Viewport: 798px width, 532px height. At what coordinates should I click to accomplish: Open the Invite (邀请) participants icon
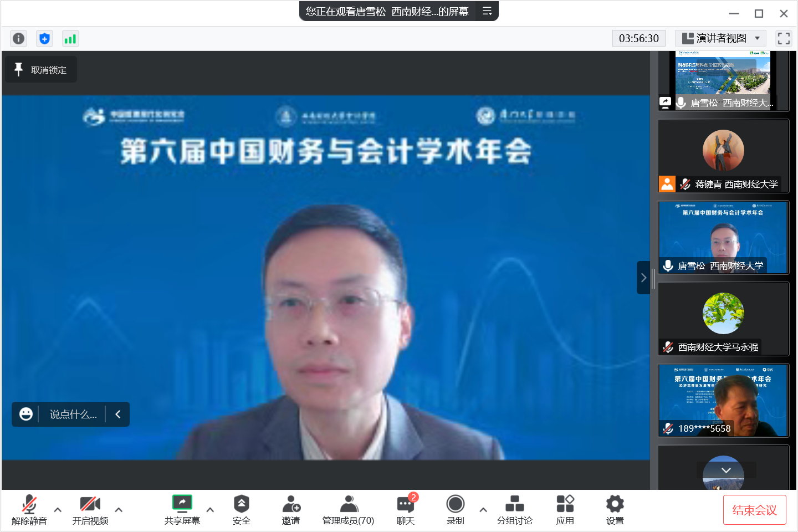(x=291, y=510)
